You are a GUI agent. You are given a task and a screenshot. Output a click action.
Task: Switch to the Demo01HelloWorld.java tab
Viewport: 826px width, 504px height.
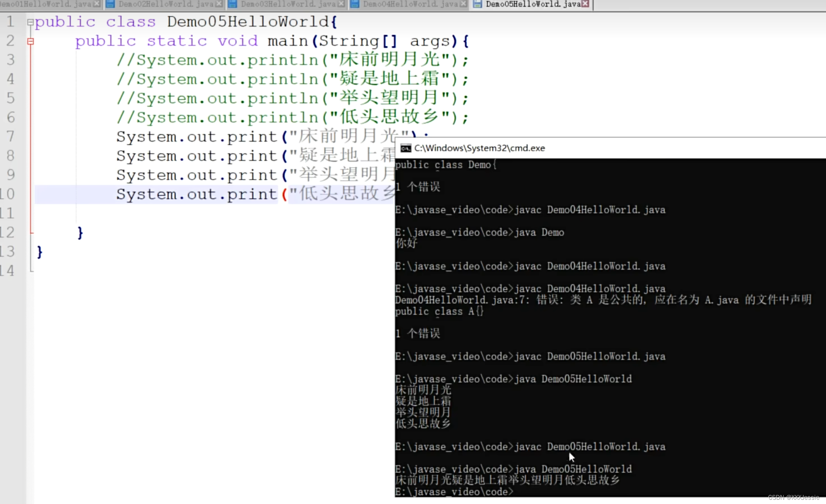coord(50,4)
